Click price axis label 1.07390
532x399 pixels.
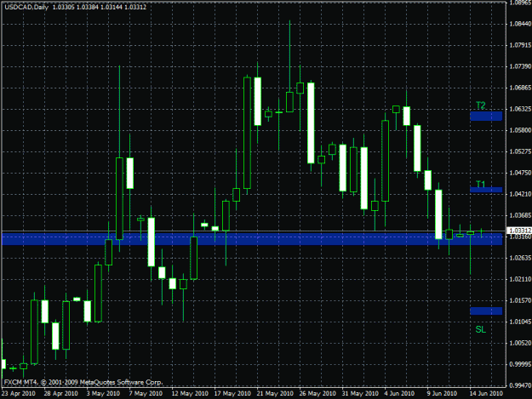click(x=520, y=66)
